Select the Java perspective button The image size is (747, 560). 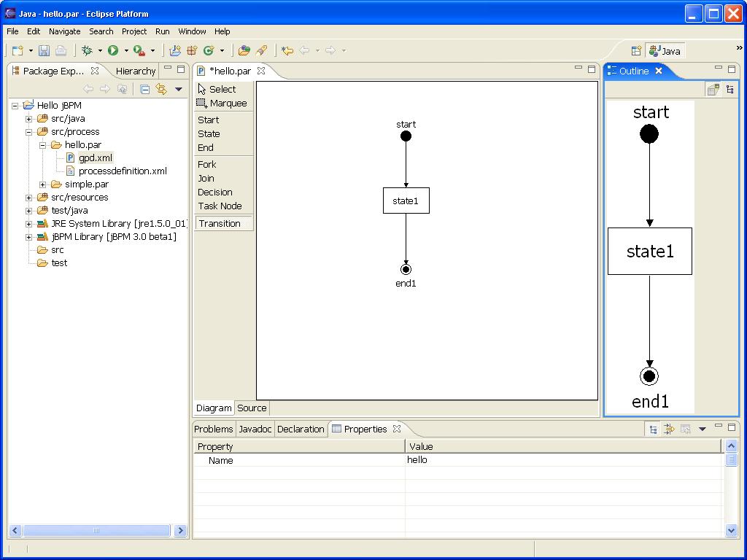665,51
